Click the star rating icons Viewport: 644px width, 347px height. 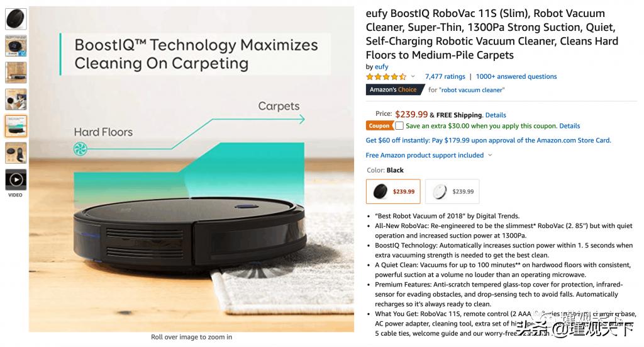386,77
